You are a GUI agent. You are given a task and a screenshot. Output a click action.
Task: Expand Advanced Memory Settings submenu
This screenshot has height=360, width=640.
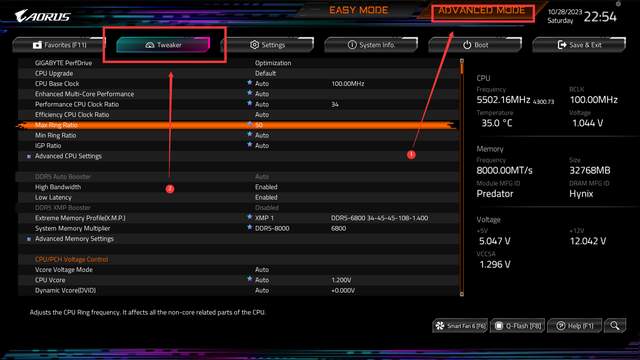click(x=74, y=239)
